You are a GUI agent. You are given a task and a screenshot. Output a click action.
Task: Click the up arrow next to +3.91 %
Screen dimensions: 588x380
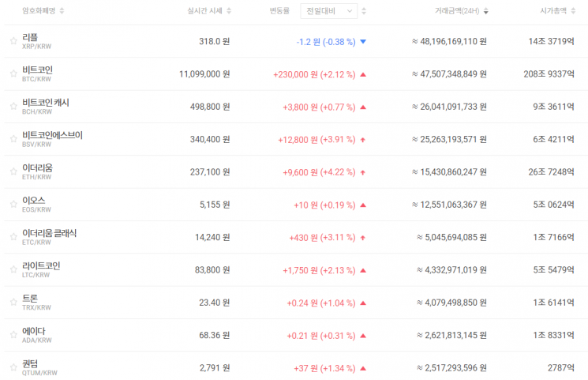pos(363,140)
